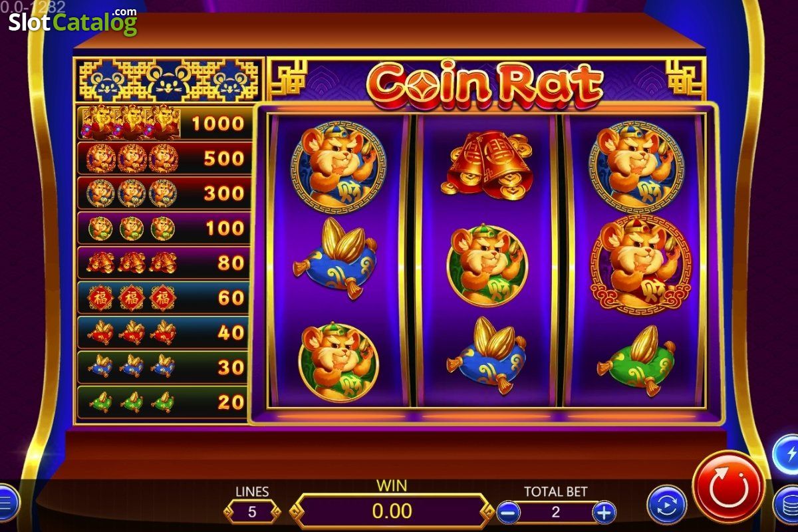Open the SlotCatalog.com link
The height and width of the screenshot is (532, 798).
pyautogui.click(x=73, y=22)
